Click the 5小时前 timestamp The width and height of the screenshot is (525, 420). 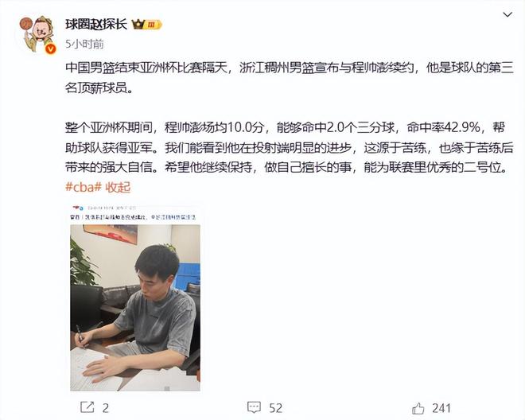[x=84, y=44]
